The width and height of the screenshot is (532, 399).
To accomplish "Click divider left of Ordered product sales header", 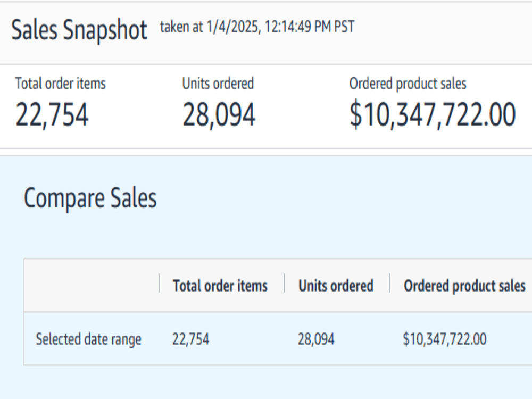I will 389,283.
